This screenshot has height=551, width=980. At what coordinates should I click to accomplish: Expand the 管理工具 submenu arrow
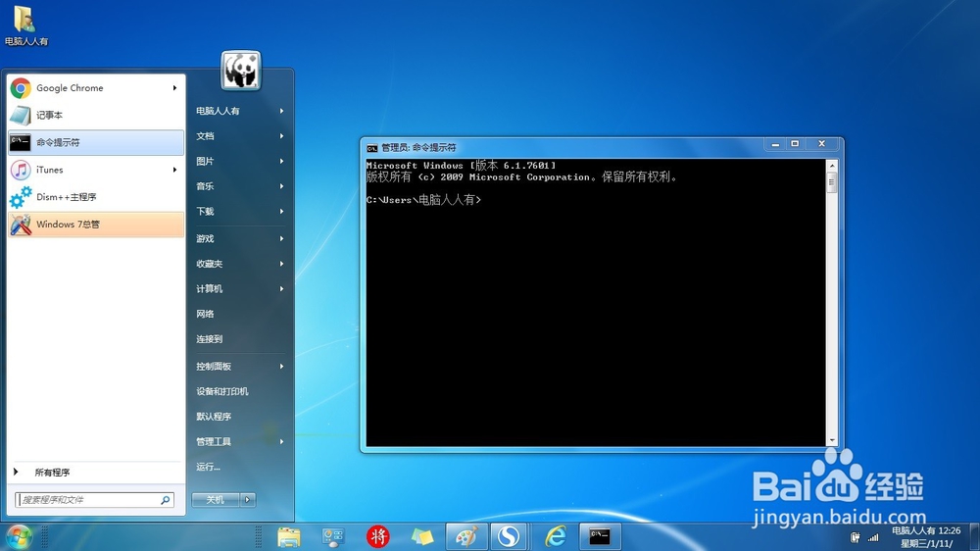282,441
